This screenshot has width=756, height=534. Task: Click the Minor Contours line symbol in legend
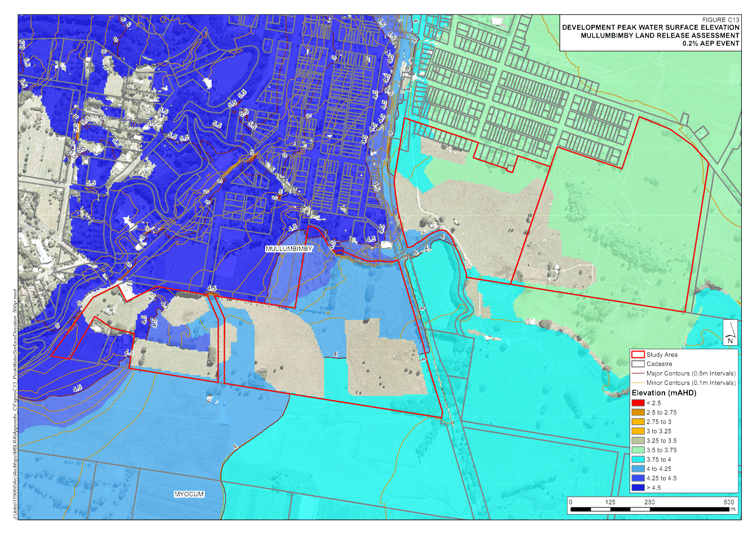click(x=638, y=383)
